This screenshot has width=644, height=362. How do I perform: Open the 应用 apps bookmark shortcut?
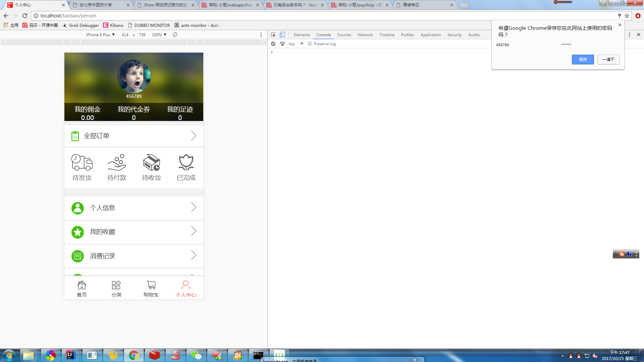(x=11, y=25)
